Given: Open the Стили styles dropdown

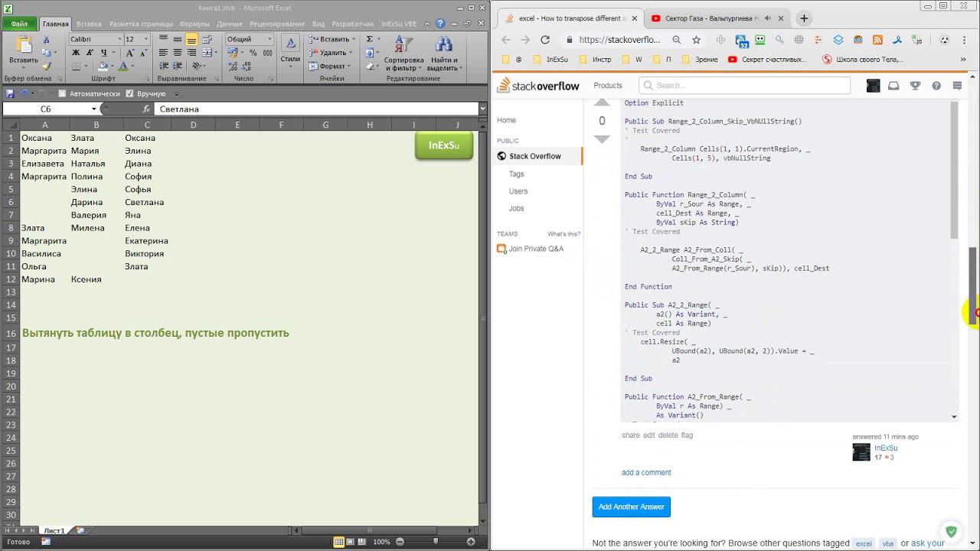Looking at the screenshot, I should pyautogui.click(x=290, y=51).
